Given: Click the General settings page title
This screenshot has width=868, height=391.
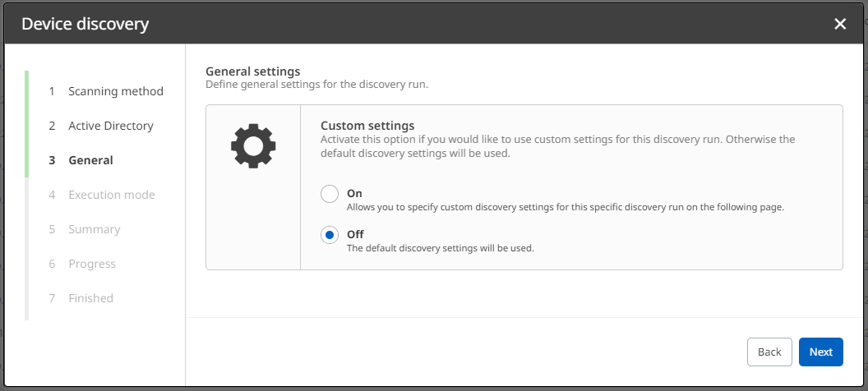Looking at the screenshot, I should click(x=252, y=71).
